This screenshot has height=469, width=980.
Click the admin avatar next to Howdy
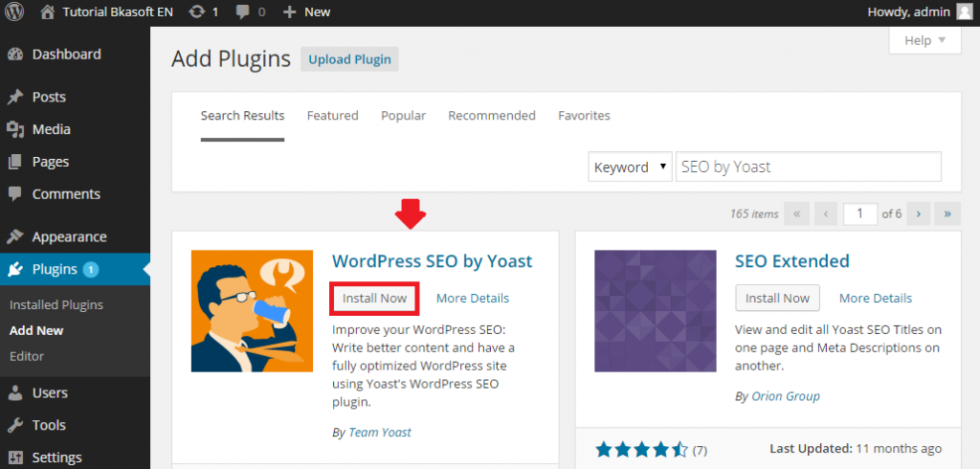coord(963,11)
